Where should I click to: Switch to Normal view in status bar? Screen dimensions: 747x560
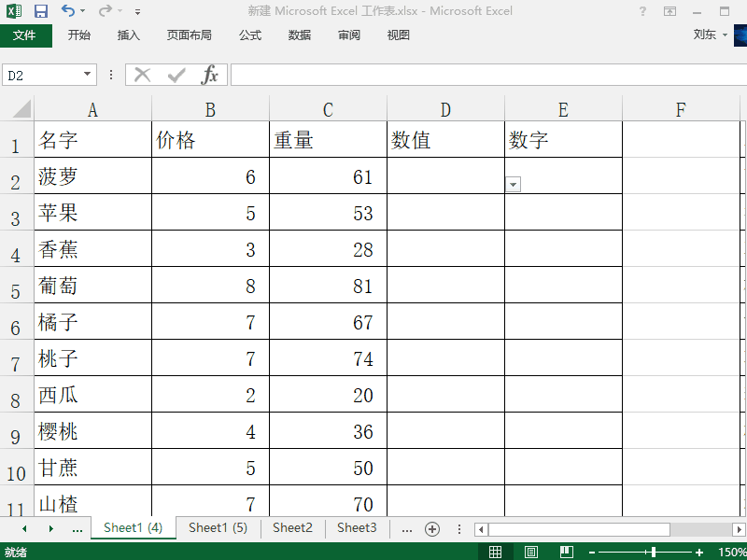pos(496,552)
